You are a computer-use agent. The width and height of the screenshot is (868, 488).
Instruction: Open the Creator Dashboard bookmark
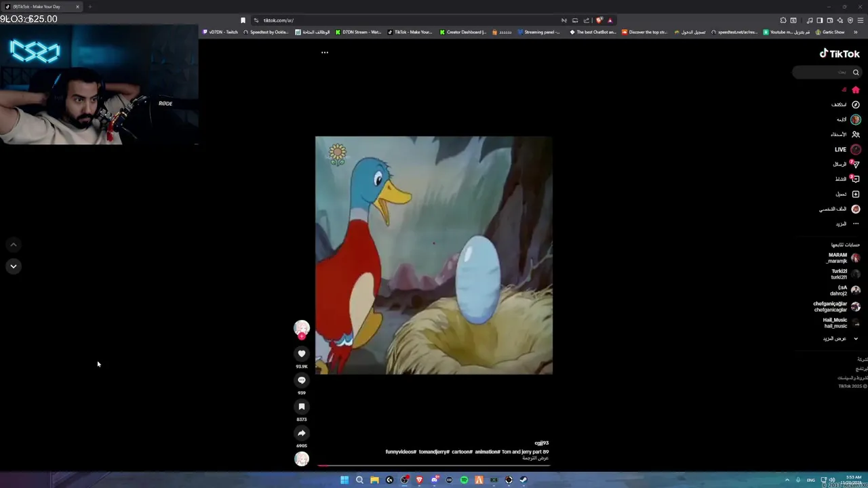click(463, 32)
